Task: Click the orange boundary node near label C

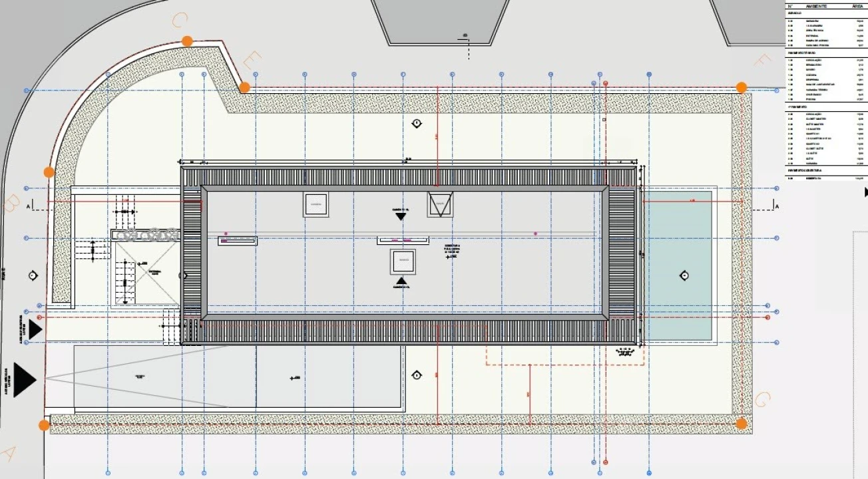Action: [187, 41]
